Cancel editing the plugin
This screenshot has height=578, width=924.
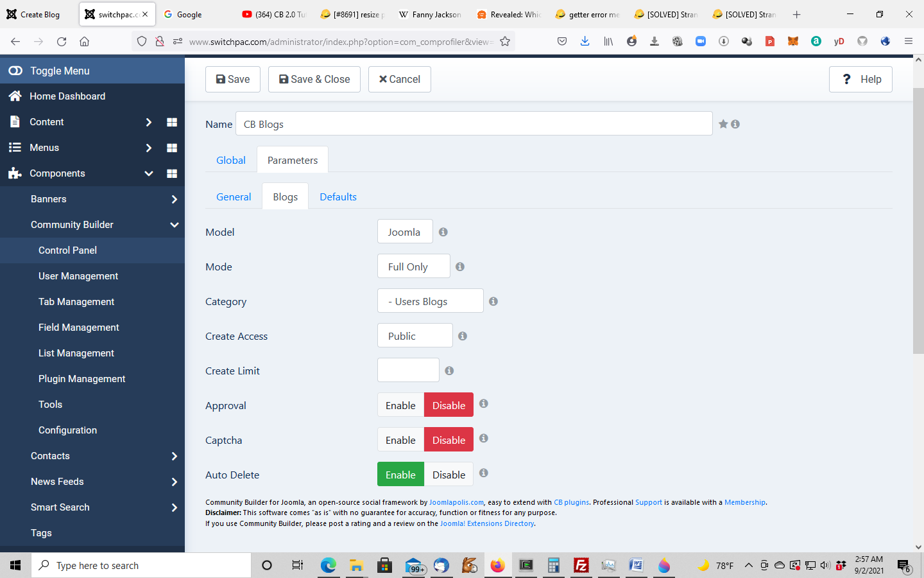tap(399, 79)
